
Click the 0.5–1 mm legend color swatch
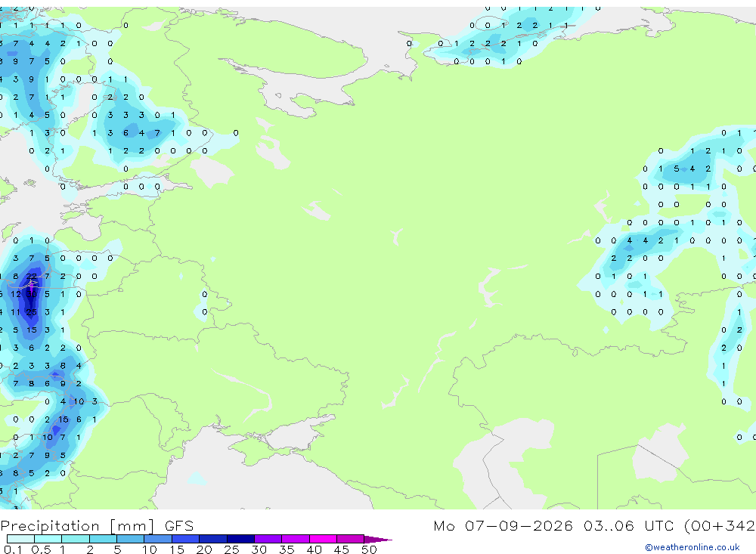point(48,539)
